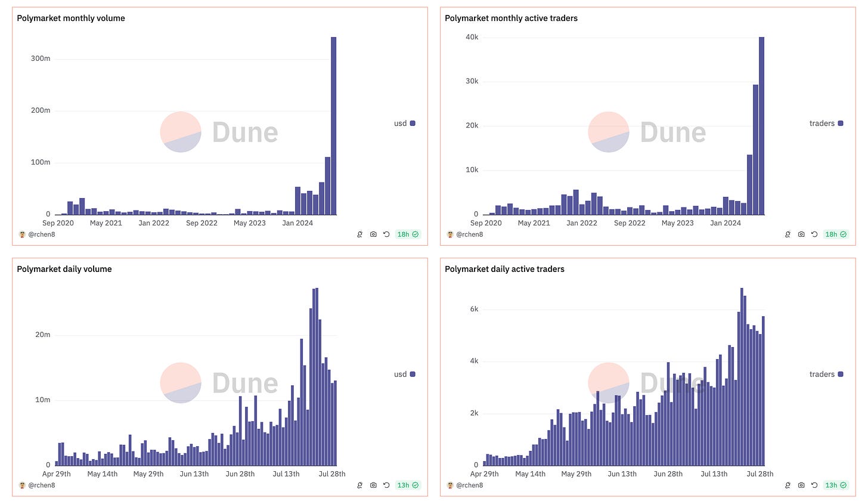868x501 pixels.
Task: Toggle the usd legend label on the daily volume chart
Action: coord(400,375)
